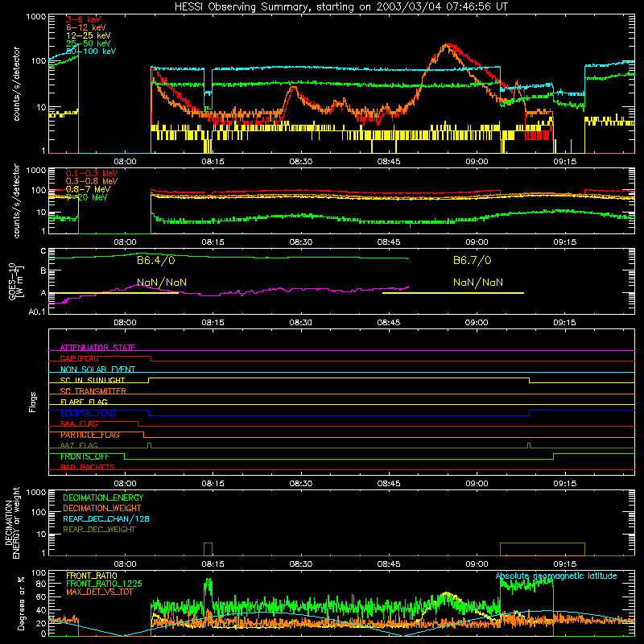Click the Flags axis title
Viewport: 644px width, 644px height.
33,402
